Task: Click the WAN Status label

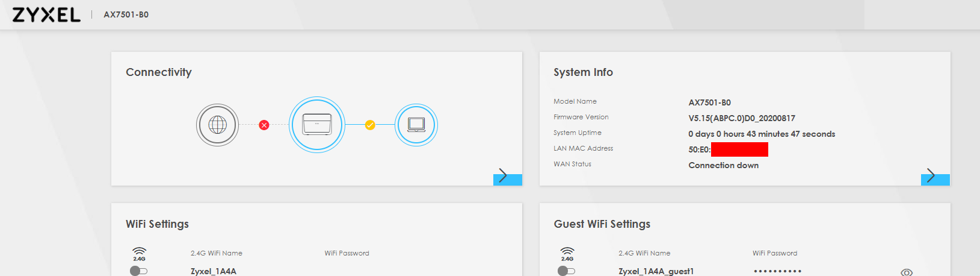Action: click(x=572, y=164)
